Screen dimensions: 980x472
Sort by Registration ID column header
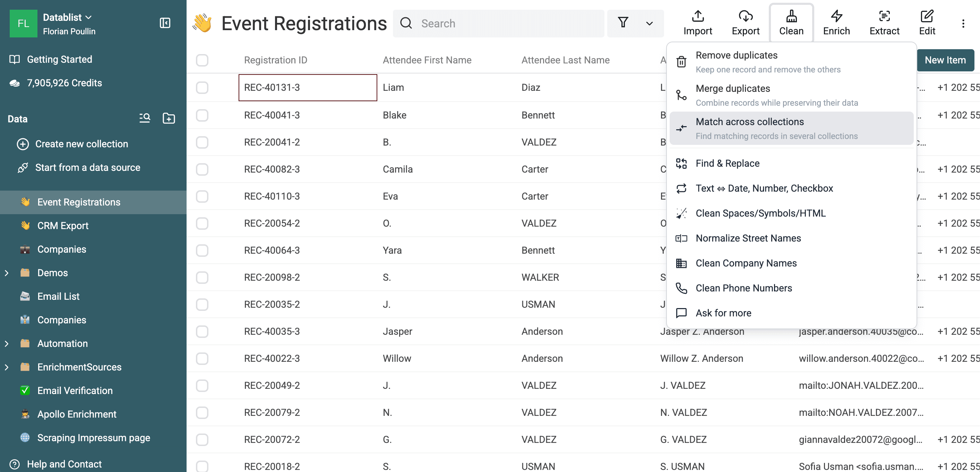[x=275, y=60]
